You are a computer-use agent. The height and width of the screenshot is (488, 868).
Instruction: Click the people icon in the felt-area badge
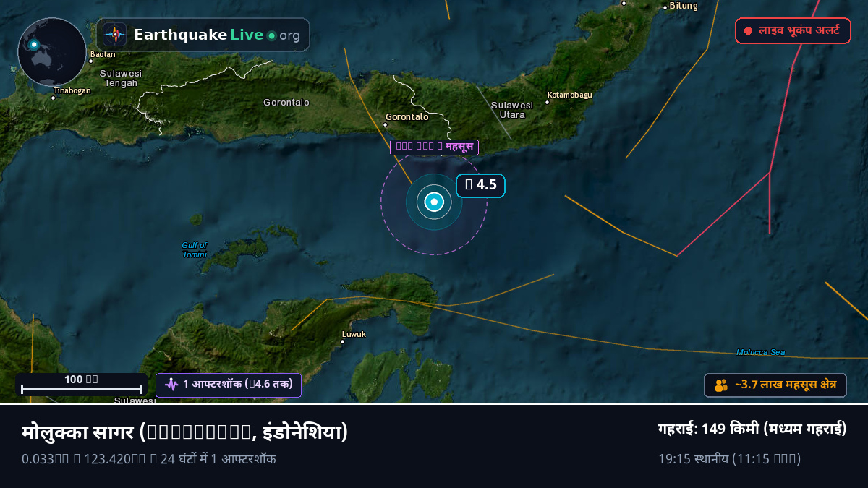pos(721,385)
